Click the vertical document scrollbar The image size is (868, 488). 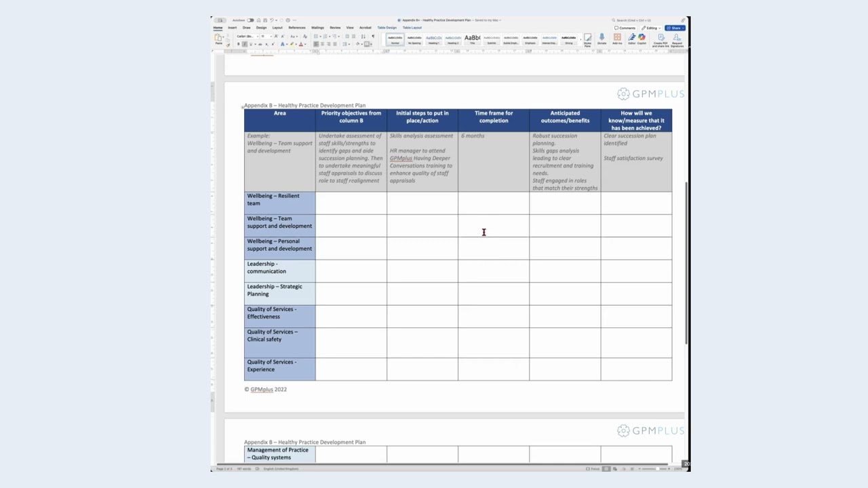coord(687,263)
